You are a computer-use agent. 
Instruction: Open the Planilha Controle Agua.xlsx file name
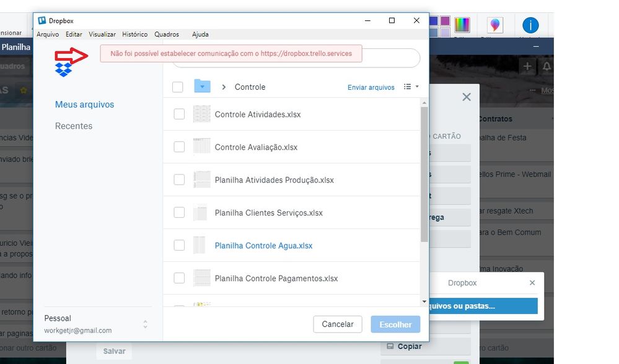click(x=263, y=246)
